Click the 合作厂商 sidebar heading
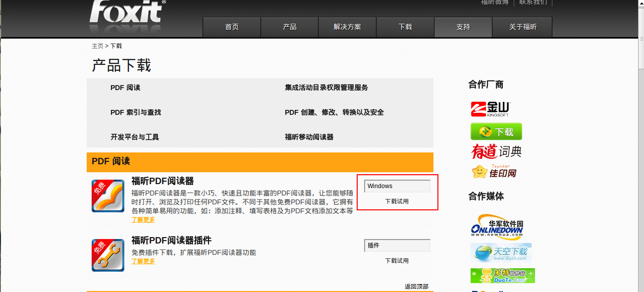 (486, 85)
